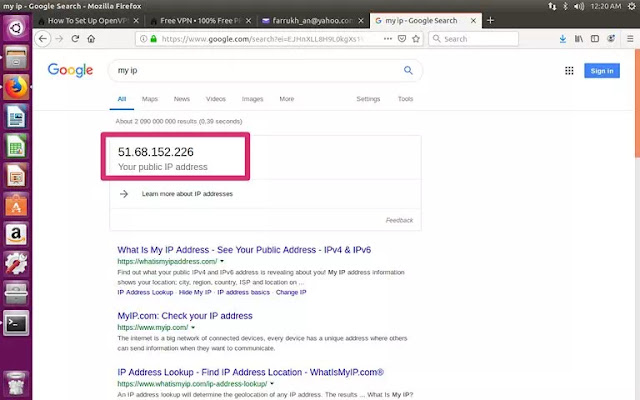The image size is (640, 400).
Task: Switch to How To Set Up OpenVPN tab
Action: coord(88,20)
